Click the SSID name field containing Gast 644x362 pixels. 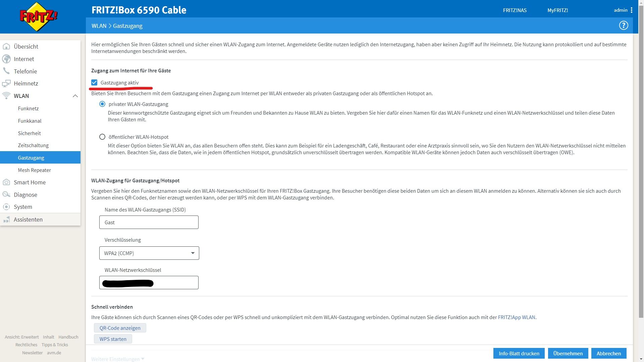point(149,222)
